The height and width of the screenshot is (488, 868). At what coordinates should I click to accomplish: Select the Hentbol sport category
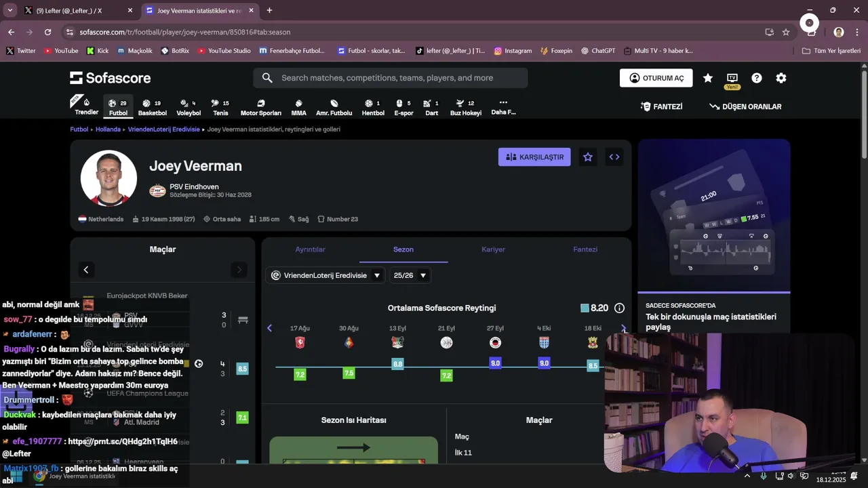click(373, 107)
